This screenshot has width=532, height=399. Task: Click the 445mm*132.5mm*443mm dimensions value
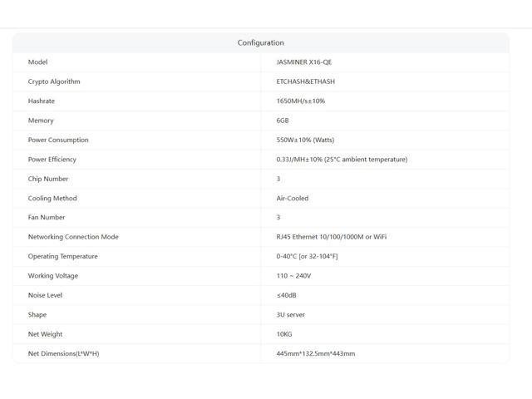coord(316,353)
